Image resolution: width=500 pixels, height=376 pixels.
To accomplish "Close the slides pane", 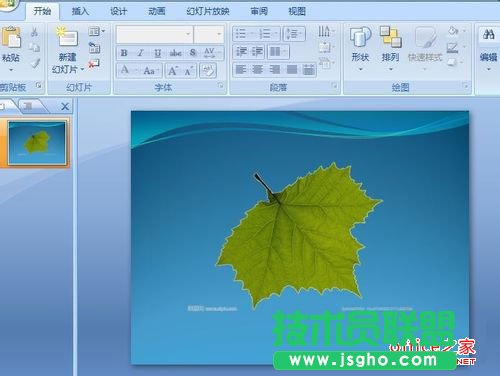I will tap(65, 106).
